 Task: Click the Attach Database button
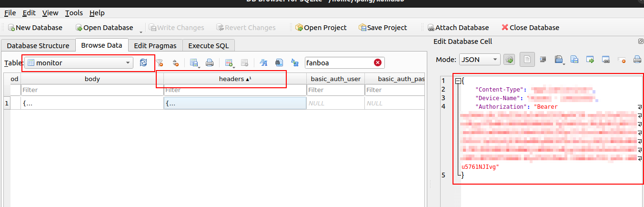click(458, 28)
